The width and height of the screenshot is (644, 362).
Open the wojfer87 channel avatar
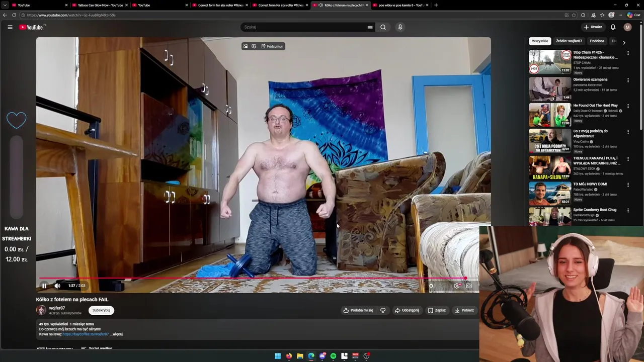tap(41, 310)
